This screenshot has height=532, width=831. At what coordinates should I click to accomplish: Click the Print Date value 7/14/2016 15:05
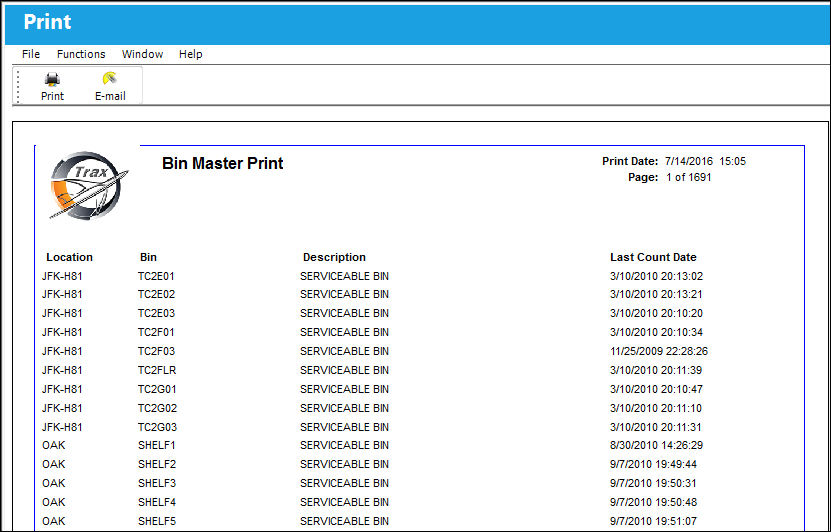[x=705, y=161]
